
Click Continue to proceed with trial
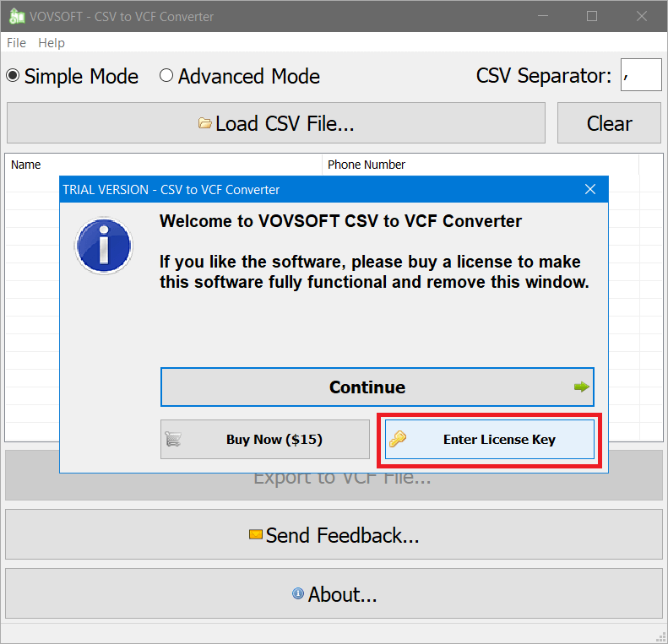377,387
